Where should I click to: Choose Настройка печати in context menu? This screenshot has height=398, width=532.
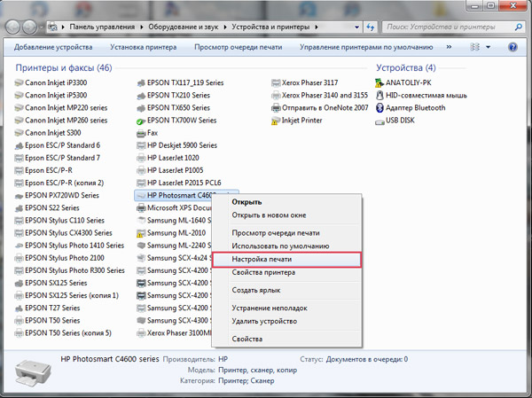tap(286, 260)
